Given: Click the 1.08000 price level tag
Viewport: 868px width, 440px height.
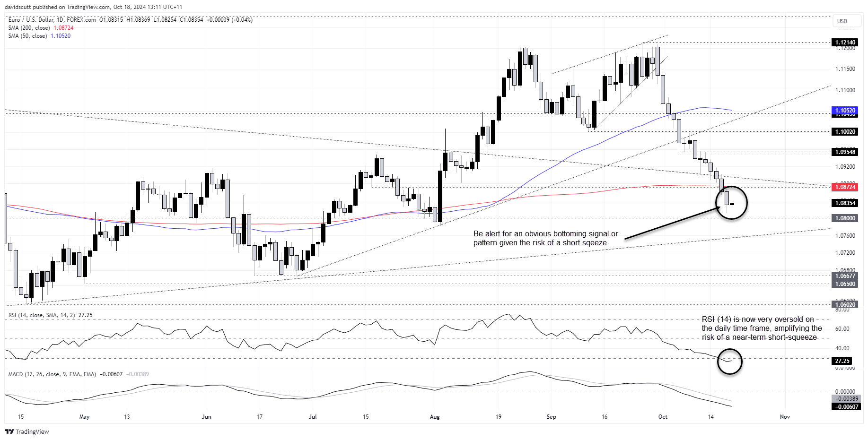Looking at the screenshot, I should click(x=845, y=218).
